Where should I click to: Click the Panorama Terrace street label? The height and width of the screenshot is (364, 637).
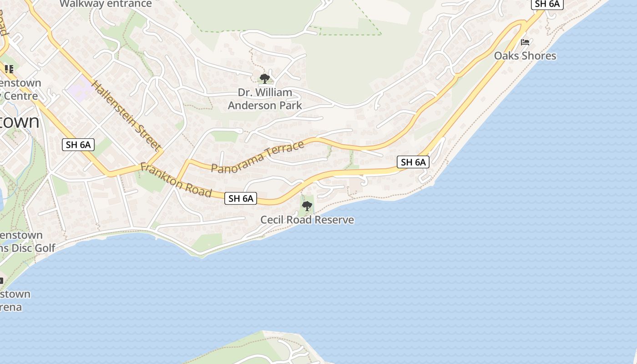[x=258, y=157]
